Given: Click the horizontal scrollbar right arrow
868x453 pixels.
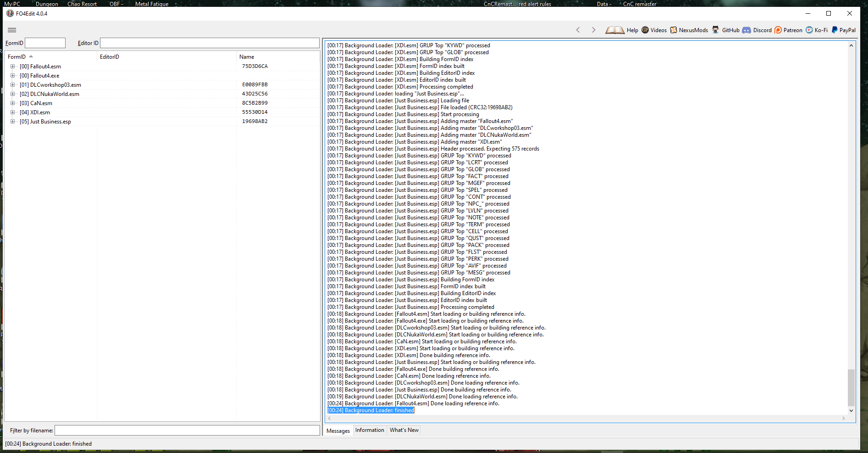Looking at the screenshot, I should [843, 418].
